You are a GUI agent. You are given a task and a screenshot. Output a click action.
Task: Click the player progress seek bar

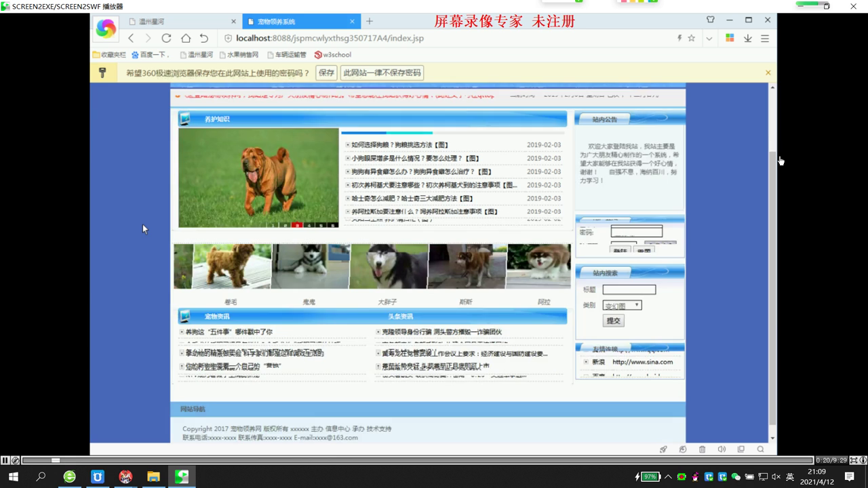(418, 460)
